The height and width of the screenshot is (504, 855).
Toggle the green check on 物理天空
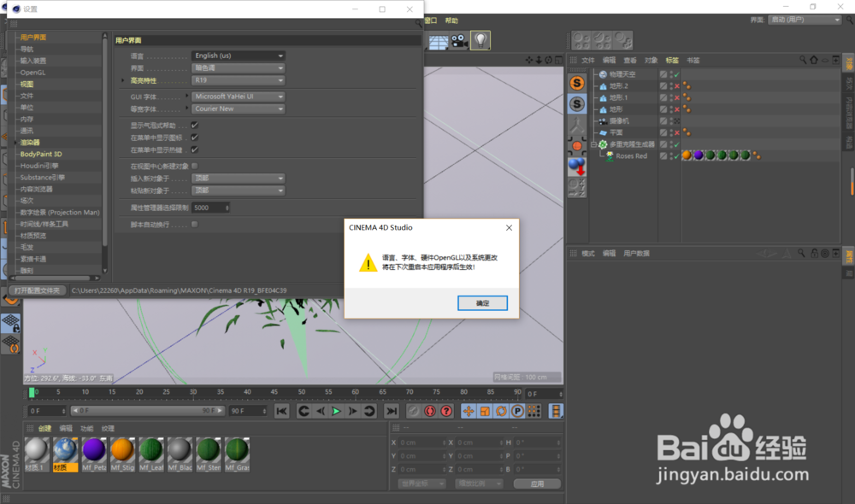pyautogui.click(x=676, y=74)
